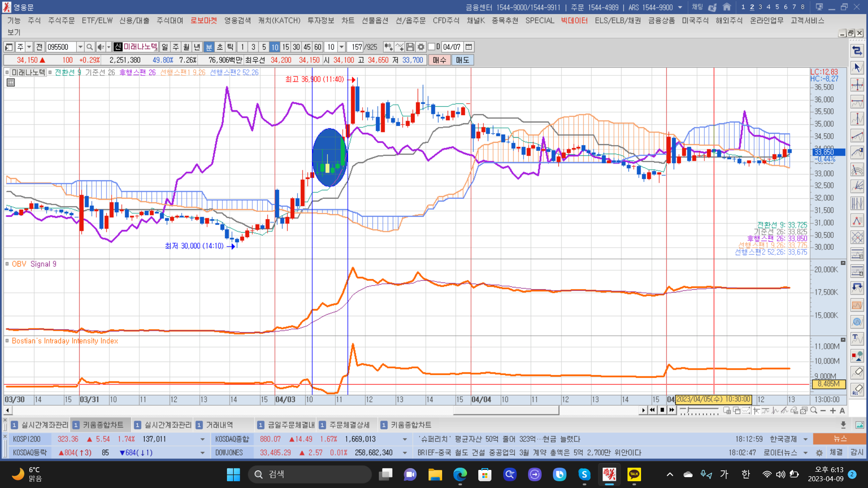Expand the stock code history dropdown arrow
Image resolution: width=868 pixels, height=488 pixels.
(x=80, y=47)
